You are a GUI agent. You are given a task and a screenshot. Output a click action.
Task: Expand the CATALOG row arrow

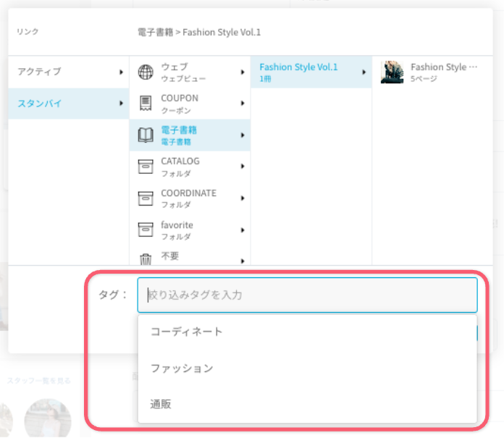pyautogui.click(x=243, y=166)
